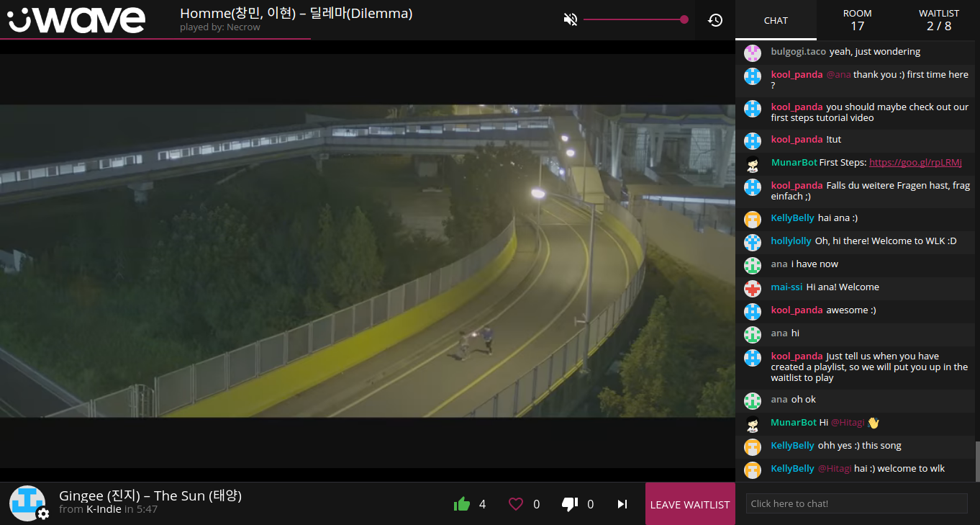The width and height of the screenshot is (980, 525).
Task: Click the next song title 'Gingee – The Sun'
Action: click(150, 495)
